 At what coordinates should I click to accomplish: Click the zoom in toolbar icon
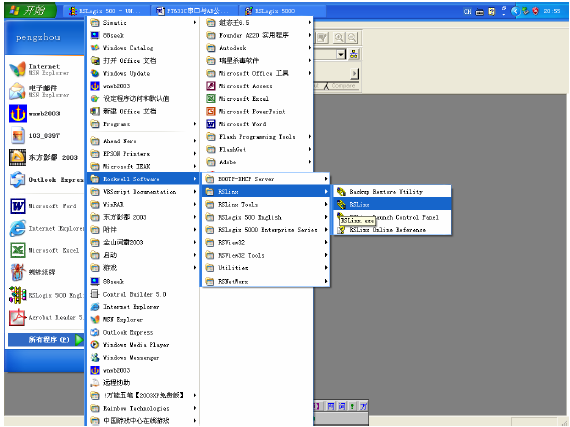tap(339, 37)
